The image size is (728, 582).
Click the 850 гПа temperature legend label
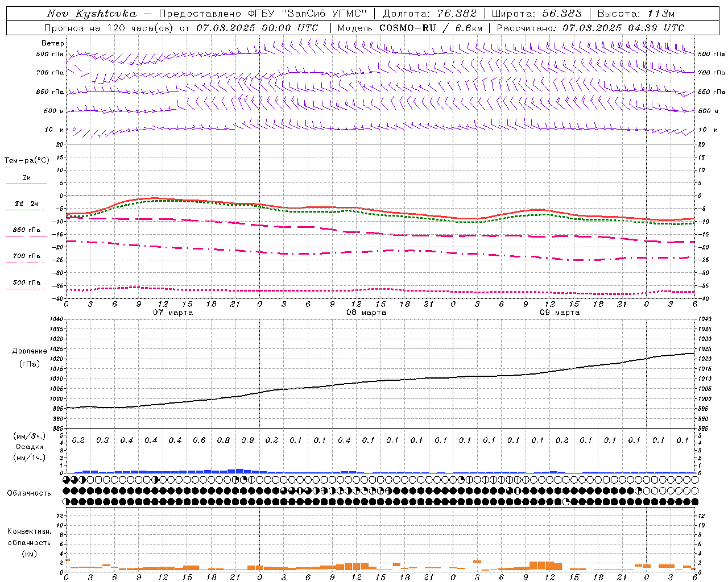click(26, 230)
